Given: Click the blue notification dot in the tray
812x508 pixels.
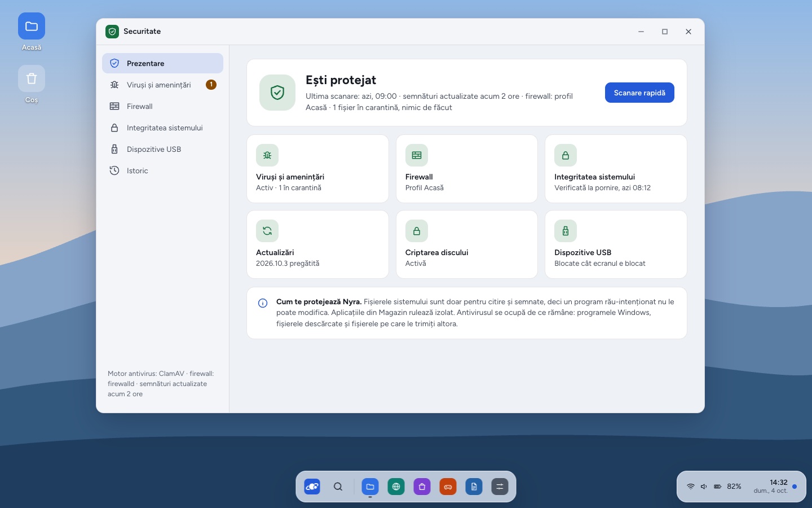Looking at the screenshot, I should tap(795, 487).
